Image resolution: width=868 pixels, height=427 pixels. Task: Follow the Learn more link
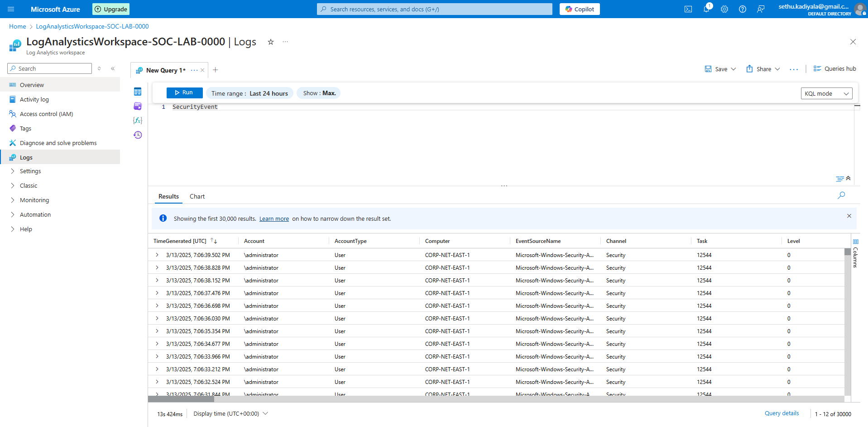click(274, 219)
